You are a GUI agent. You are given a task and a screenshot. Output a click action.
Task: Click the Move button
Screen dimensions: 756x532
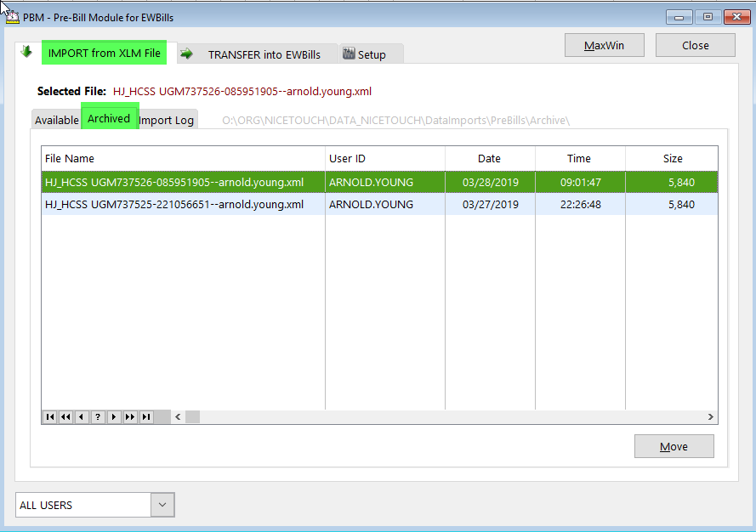point(674,446)
